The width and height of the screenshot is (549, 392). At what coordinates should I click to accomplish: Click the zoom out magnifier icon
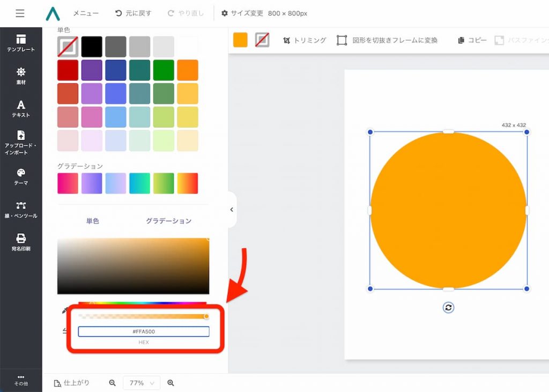(x=113, y=383)
